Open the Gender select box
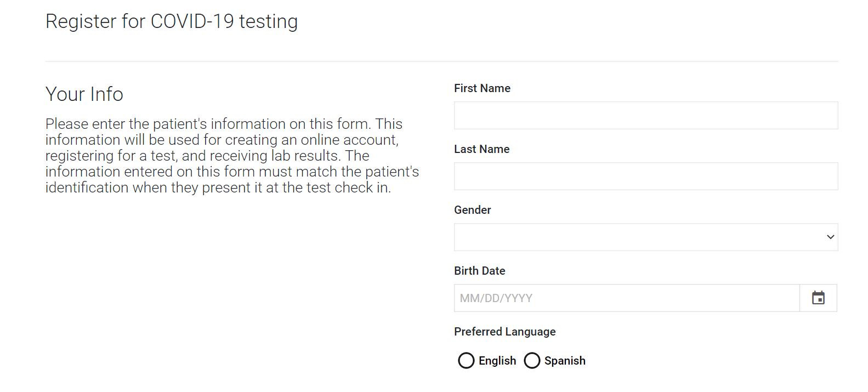868x392 pixels. [x=646, y=237]
